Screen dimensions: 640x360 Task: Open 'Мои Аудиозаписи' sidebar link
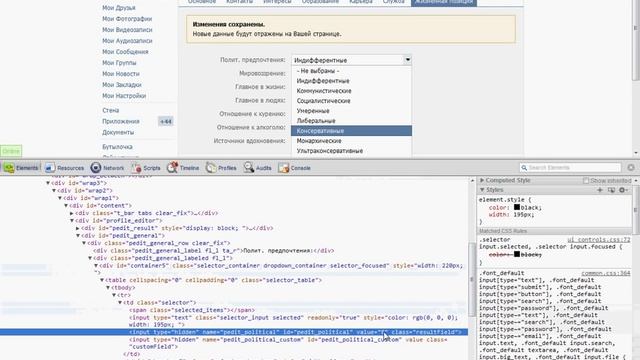(x=127, y=41)
